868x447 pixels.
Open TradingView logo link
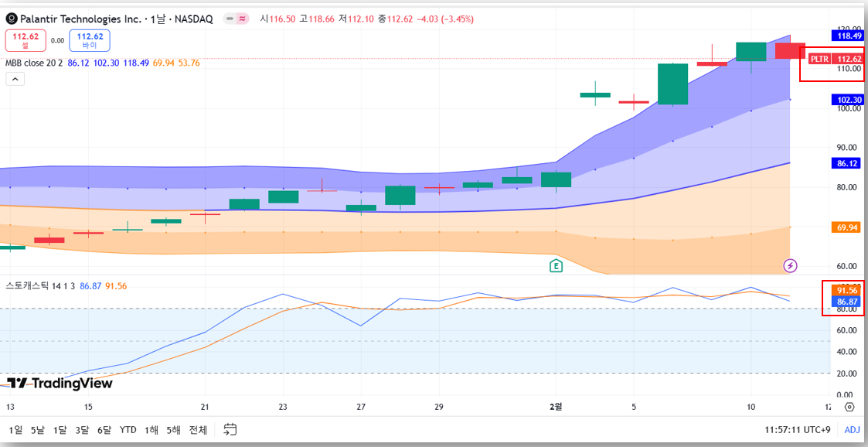click(60, 384)
